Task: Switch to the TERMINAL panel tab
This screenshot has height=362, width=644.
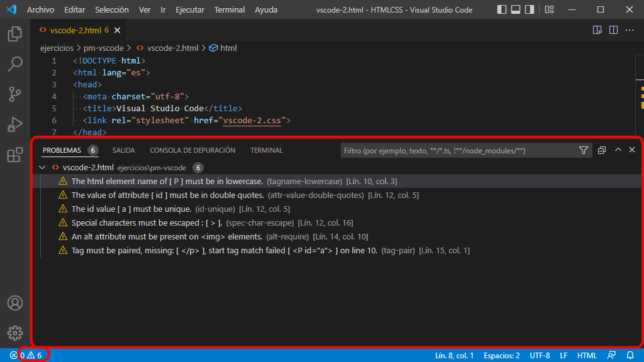Action: pyautogui.click(x=266, y=150)
